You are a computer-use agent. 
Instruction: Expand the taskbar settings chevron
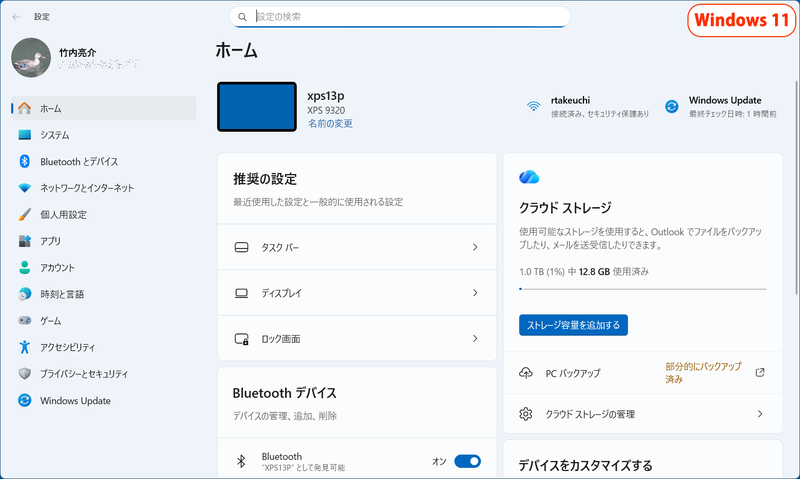click(475, 247)
